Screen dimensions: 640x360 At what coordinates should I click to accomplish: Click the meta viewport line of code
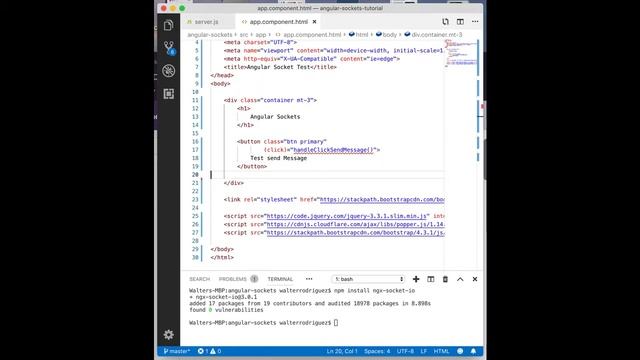click(x=333, y=51)
